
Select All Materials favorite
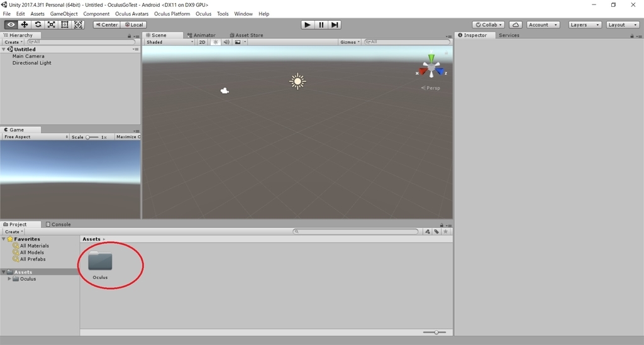point(34,246)
